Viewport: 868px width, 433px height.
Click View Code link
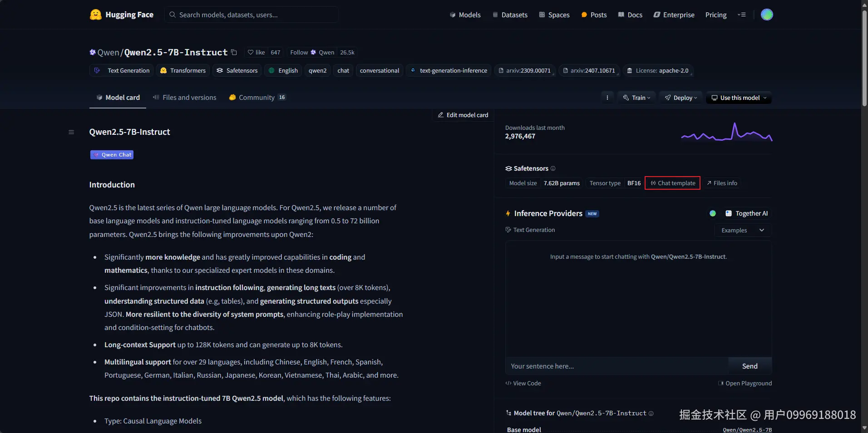(x=523, y=383)
